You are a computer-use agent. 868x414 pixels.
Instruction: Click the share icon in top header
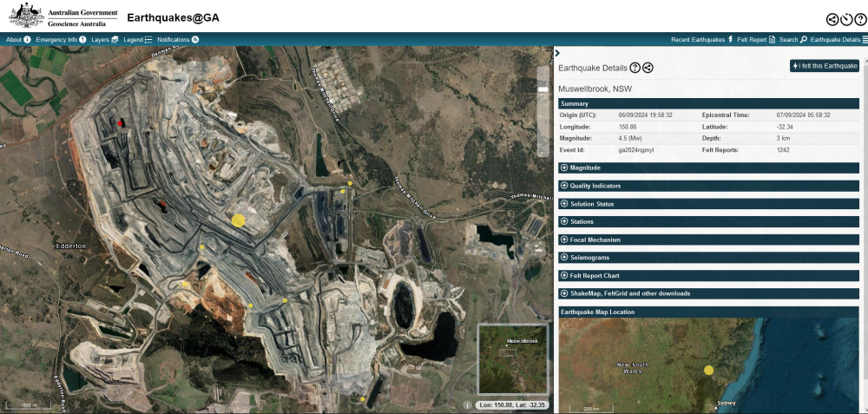tap(832, 19)
